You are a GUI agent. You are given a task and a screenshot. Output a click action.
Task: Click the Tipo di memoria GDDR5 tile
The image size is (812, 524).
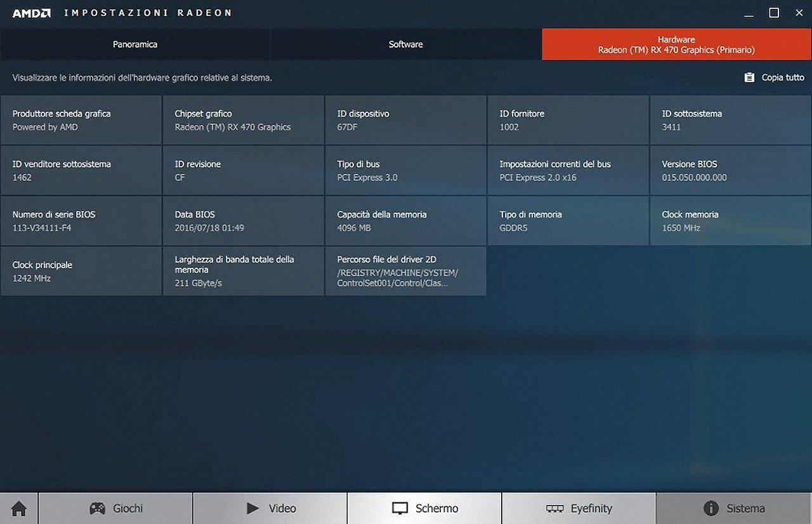[568, 221]
